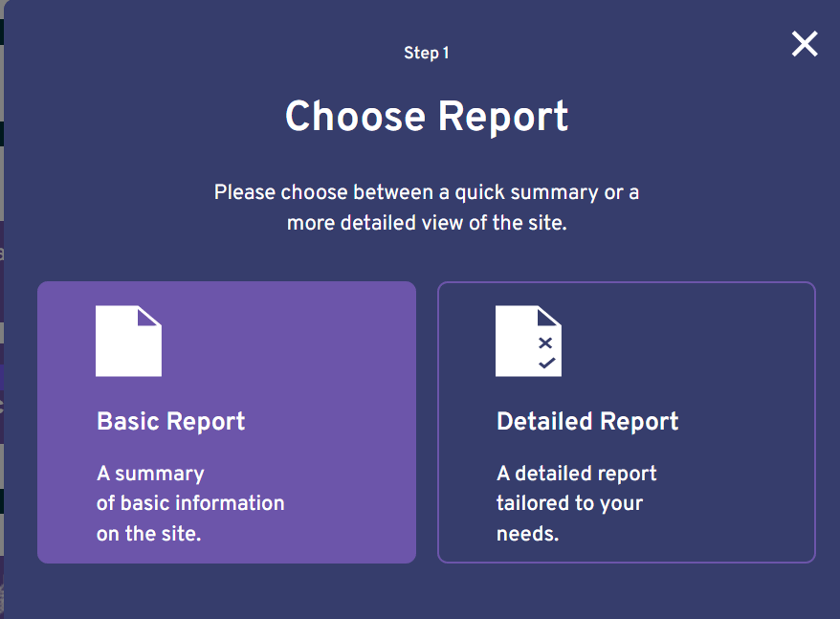Dismiss the dialog with the X button

[x=805, y=44]
